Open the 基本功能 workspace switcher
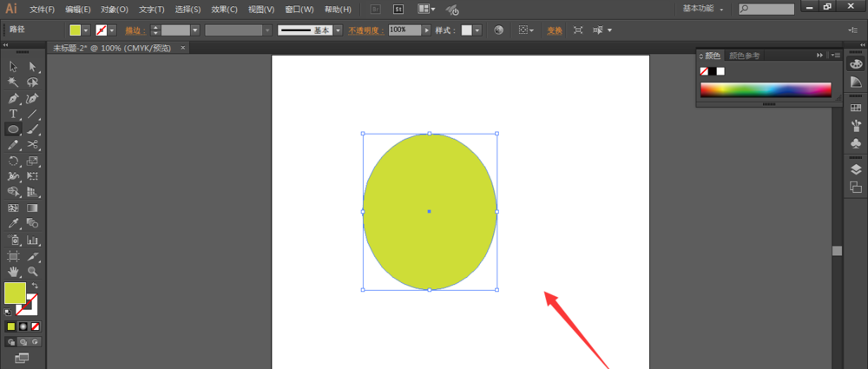 pos(703,9)
